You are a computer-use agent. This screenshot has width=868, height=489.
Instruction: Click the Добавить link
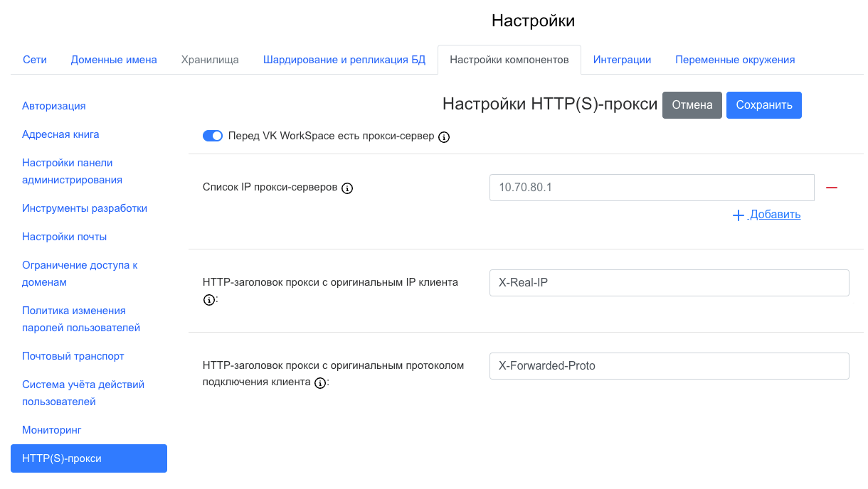coord(775,215)
